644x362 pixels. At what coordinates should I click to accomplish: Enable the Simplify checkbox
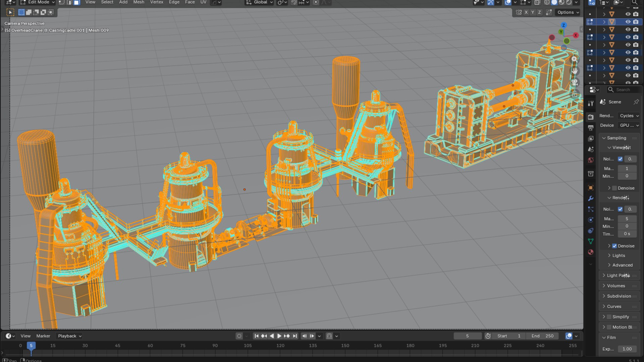[x=609, y=317]
